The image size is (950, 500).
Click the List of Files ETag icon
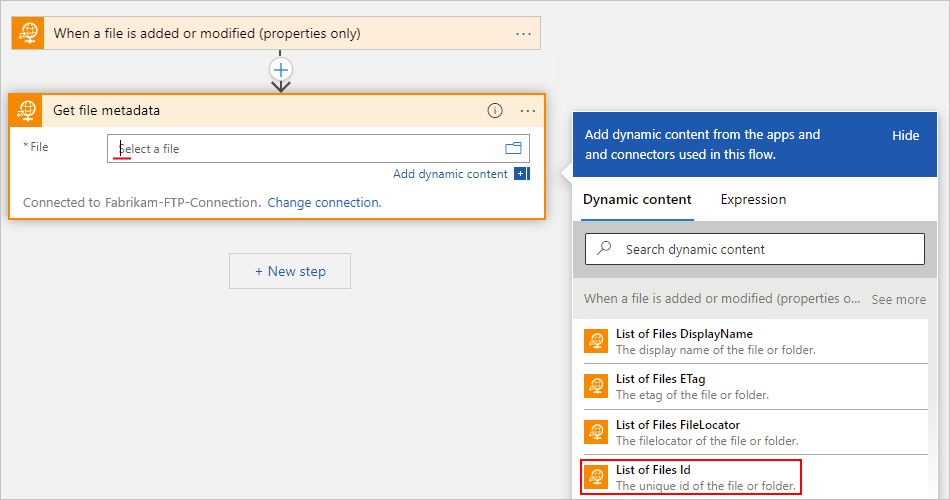pyautogui.click(x=596, y=386)
